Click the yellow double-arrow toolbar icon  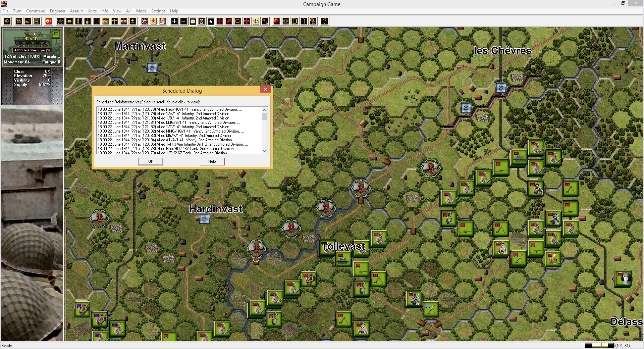[69, 21]
